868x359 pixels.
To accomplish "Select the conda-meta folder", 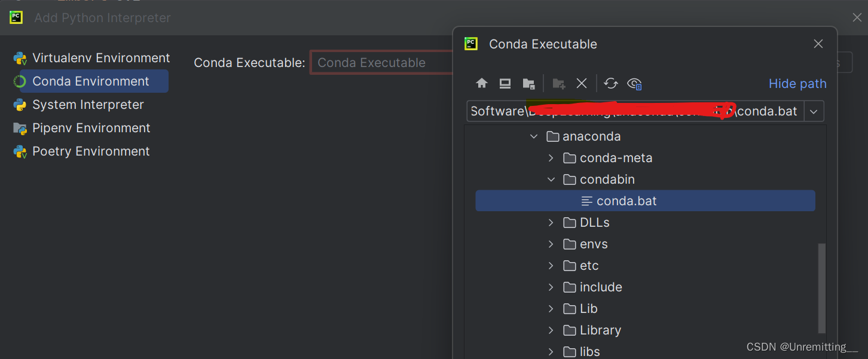I will coord(608,158).
